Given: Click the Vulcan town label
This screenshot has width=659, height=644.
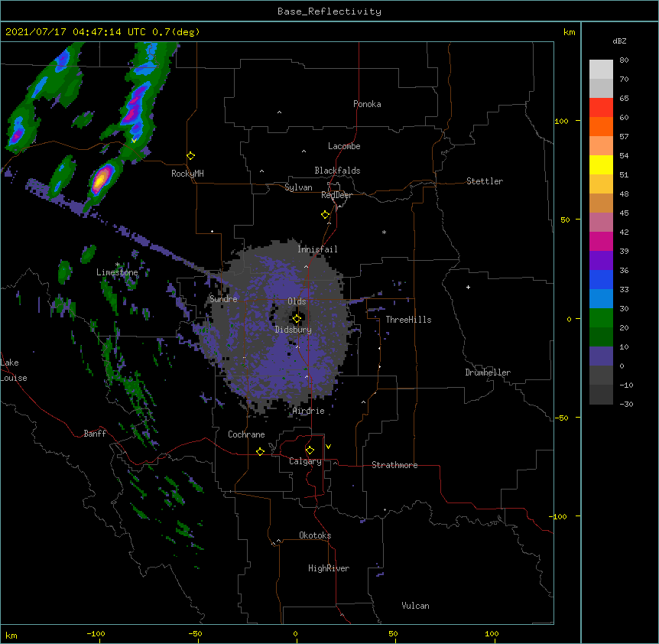Looking at the screenshot, I should pyautogui.click(x=415, y=606).
